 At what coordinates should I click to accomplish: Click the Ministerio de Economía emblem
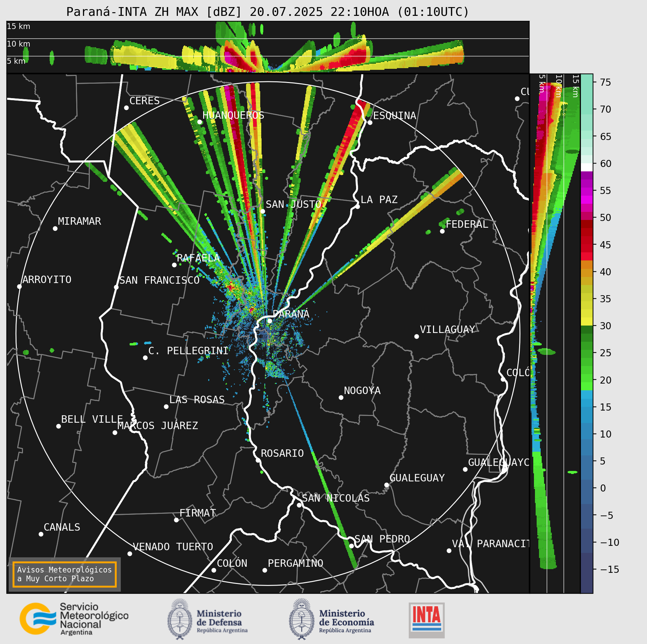pos(301,619)
